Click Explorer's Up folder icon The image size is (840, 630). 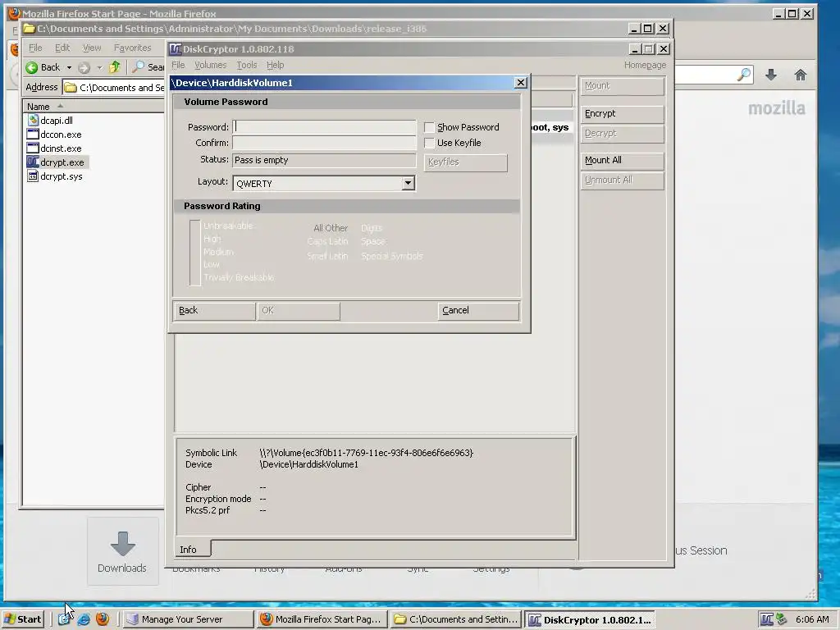115,67
